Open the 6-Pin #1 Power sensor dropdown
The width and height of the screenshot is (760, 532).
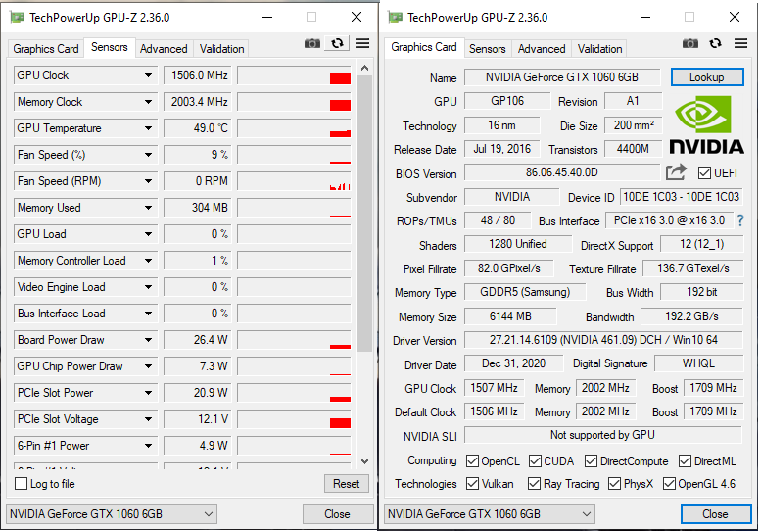pos(148,446)
